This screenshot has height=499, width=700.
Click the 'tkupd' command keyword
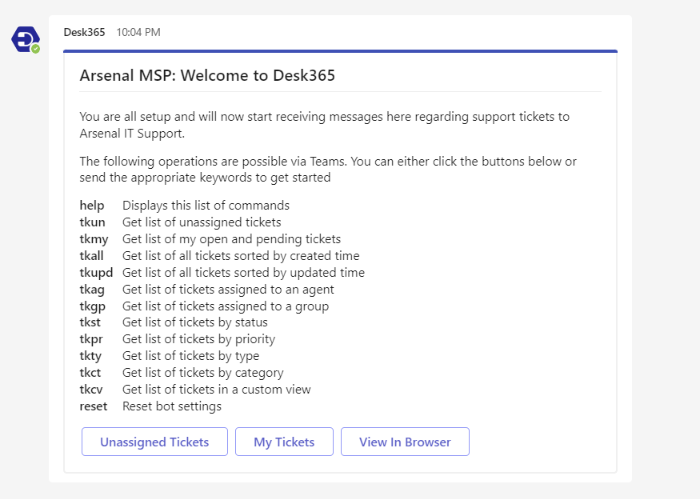96,273
